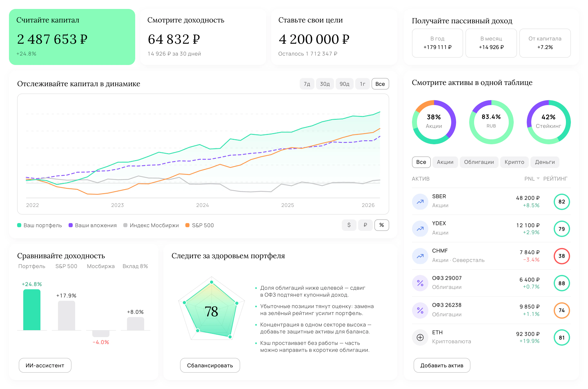Toggle Индекс Мосбиржи legend series

[x=151, y=225]
